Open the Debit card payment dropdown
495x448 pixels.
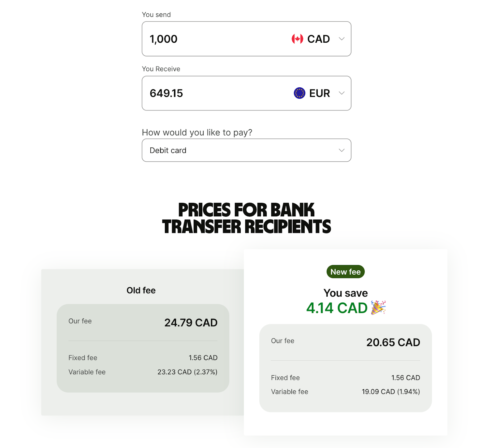click(247, 150)
